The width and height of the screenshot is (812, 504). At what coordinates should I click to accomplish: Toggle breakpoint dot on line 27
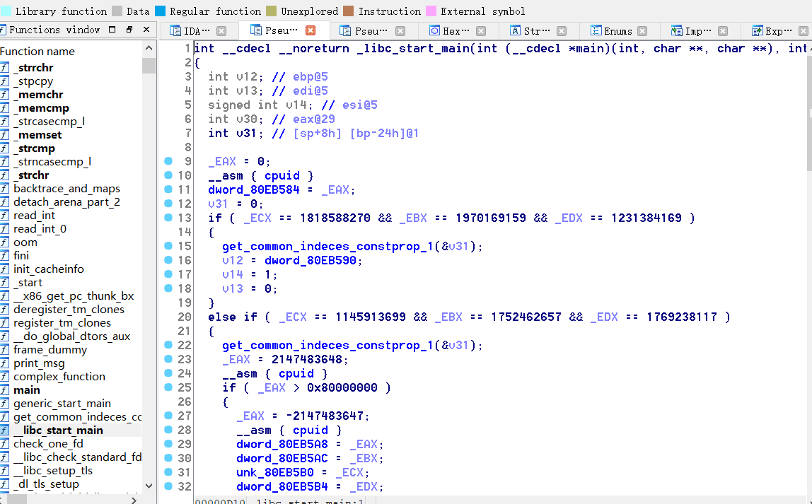tap(168, 416)
